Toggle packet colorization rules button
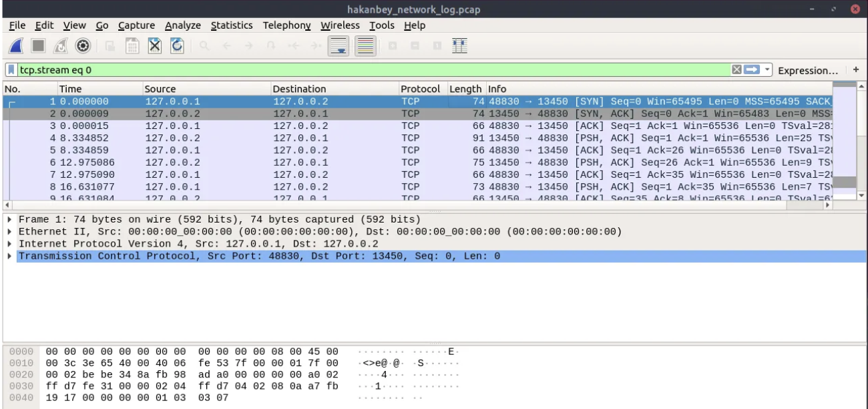868x409 pixels. (x=364, y=47)
